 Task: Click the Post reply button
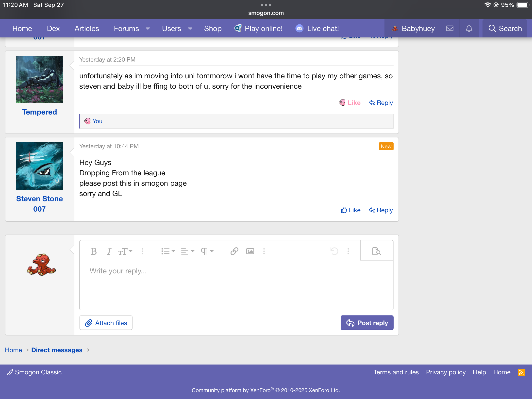(x=367, y=323)
